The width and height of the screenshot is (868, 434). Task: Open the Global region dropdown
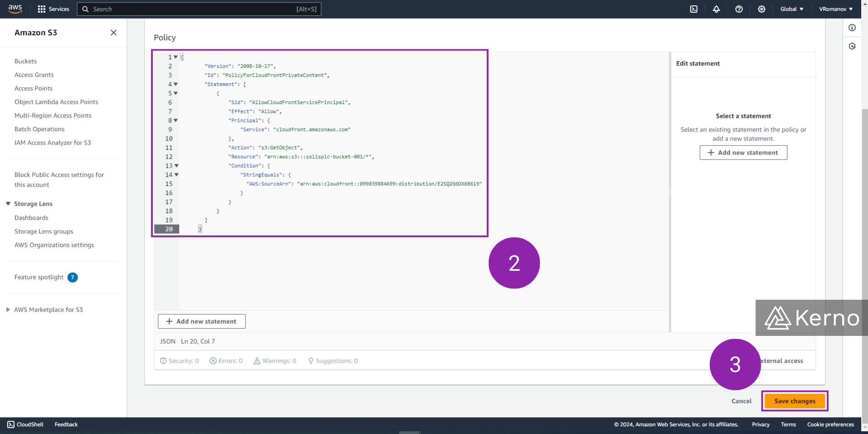click(x=792, y=9)
